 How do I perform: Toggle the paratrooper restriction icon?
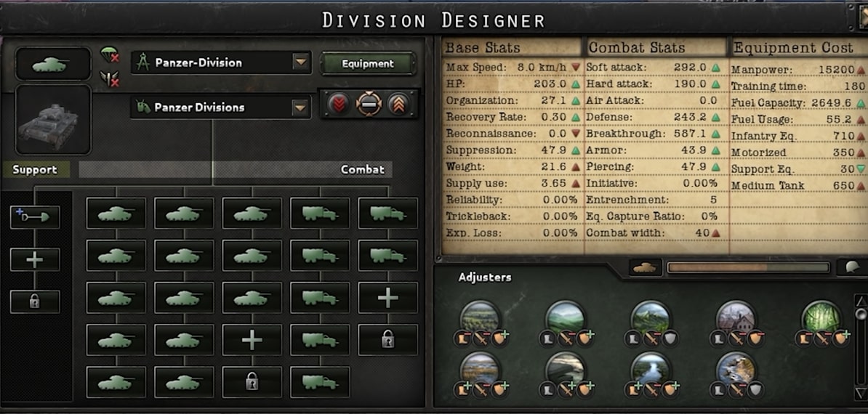pos(110,54)
